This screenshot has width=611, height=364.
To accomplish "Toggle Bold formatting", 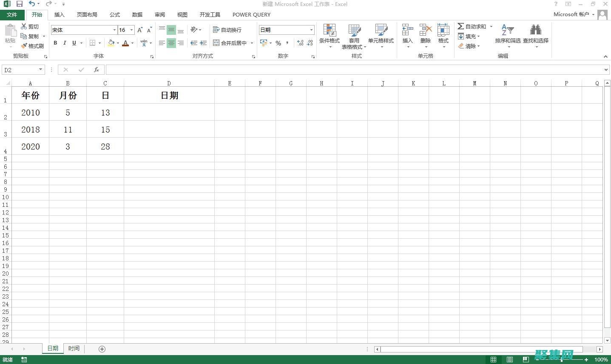I will (55, 43).
